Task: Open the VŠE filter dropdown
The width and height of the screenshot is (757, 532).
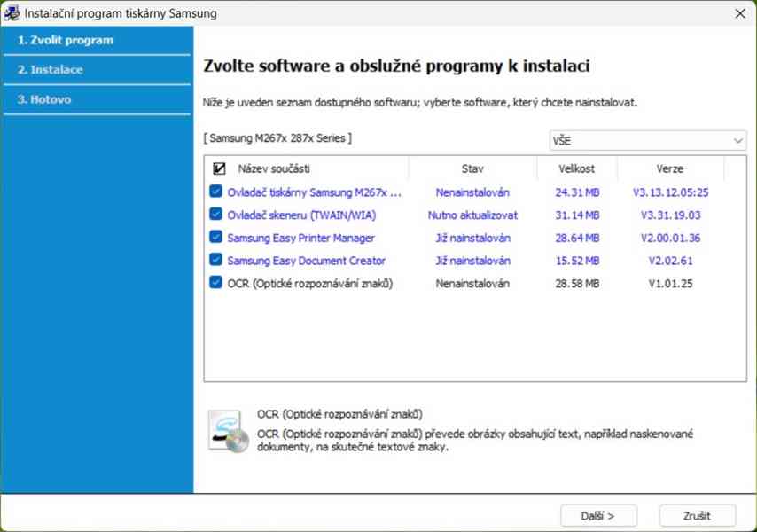Action: pyautogui.click(x=647, y=141)
